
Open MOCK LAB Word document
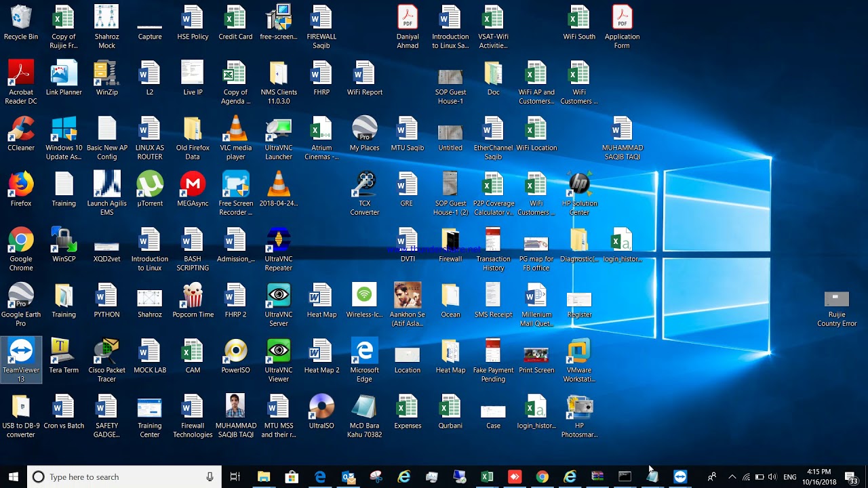150,356
